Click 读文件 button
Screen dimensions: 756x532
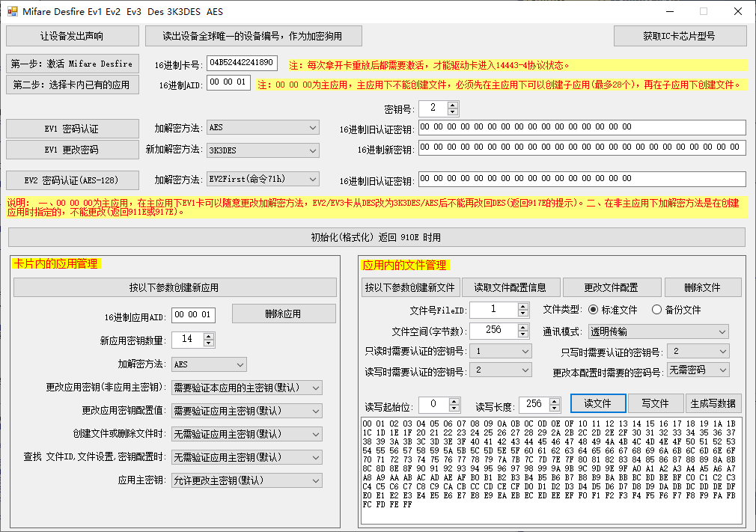coord(598,403)
